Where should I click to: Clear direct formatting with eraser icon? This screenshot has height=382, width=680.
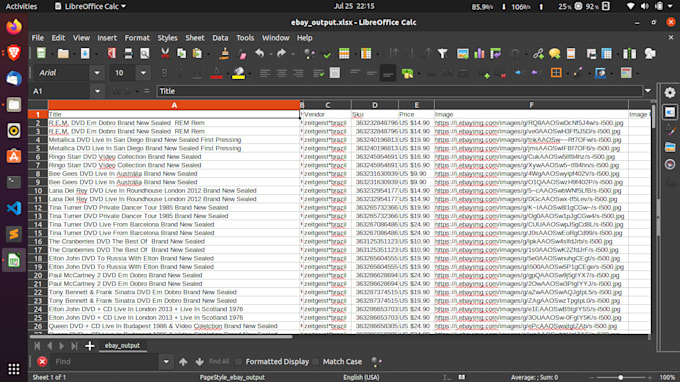pyautogui.click(x=242, y=53)
